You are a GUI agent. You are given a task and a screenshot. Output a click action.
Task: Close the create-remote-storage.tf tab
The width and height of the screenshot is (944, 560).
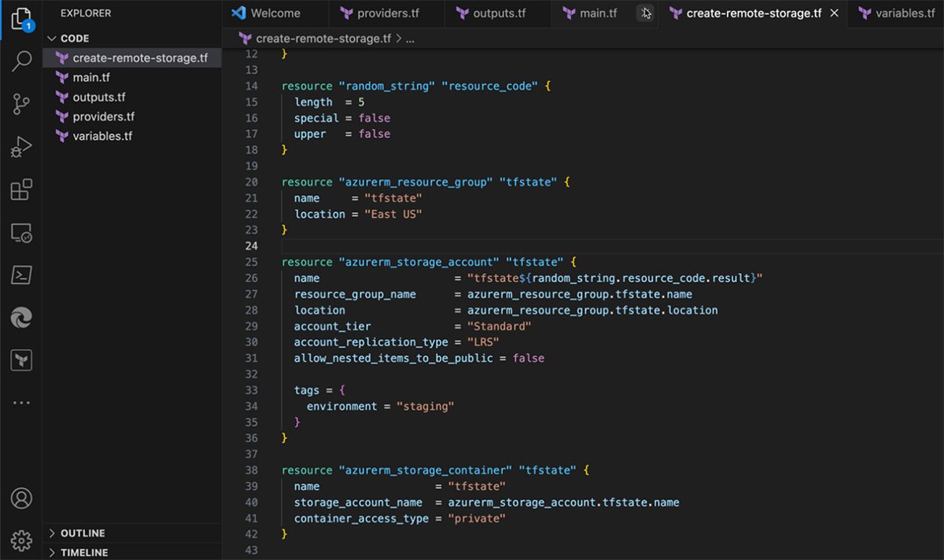click(835, 13)
